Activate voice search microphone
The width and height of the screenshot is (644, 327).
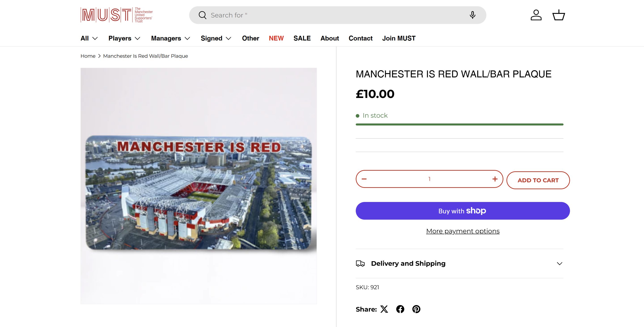click(472, 15)
